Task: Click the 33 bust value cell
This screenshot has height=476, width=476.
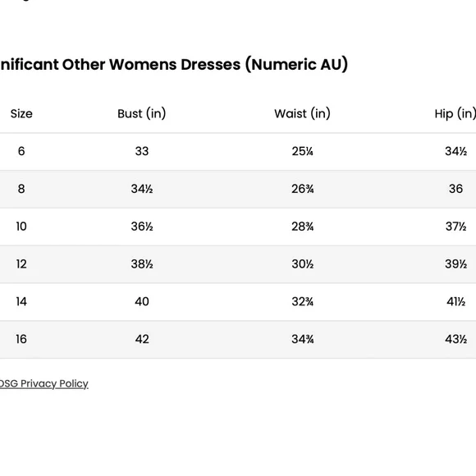Action: click(x=142, y=151)
